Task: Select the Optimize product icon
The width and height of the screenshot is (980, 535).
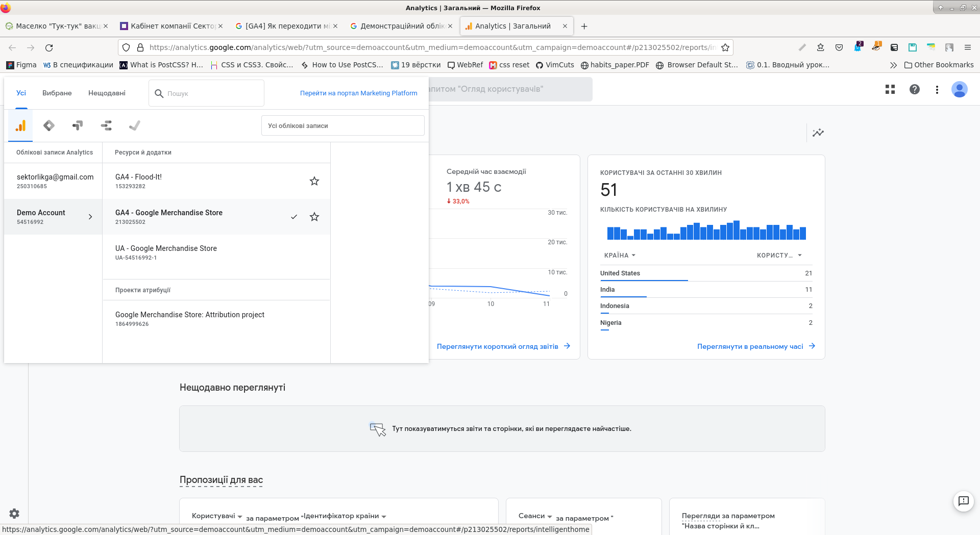Action: tap(78, 125)
